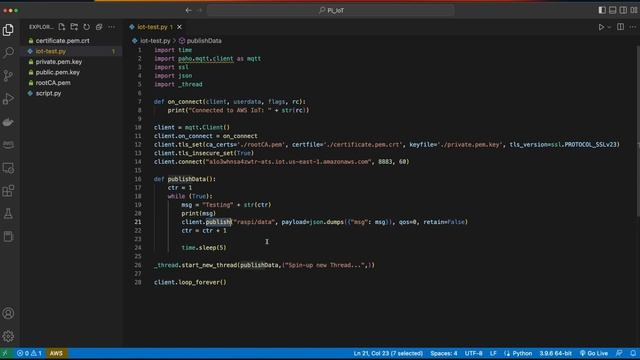The width and height of the screenshot is (640, 360).
Task: Go back with the navigation arrow
Action: click(188, 10)
